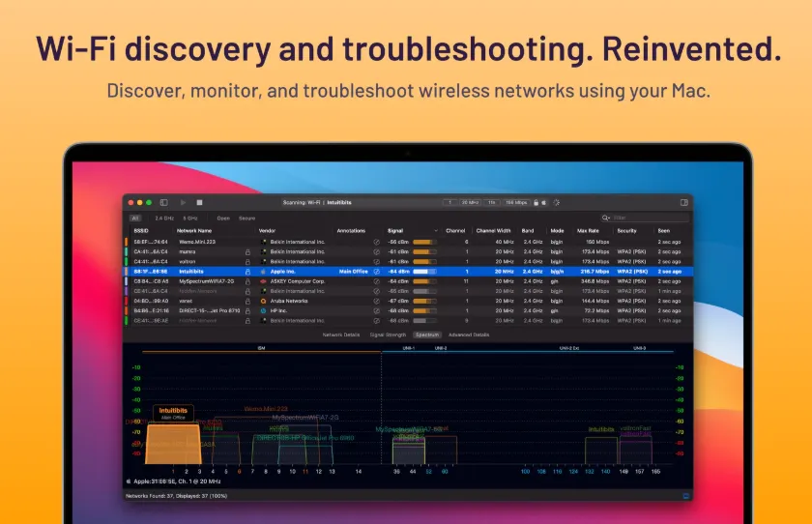Click the blue icon at status bar right

685,496
